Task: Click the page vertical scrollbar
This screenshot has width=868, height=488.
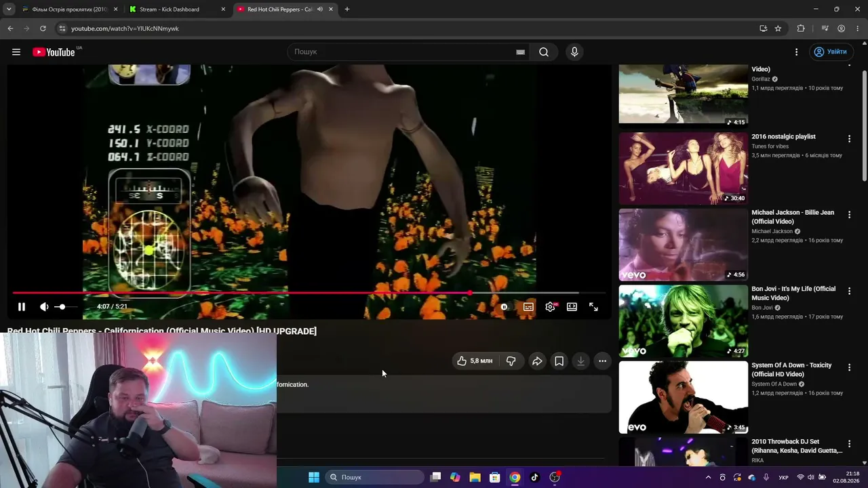Action: tap(864, 125)
